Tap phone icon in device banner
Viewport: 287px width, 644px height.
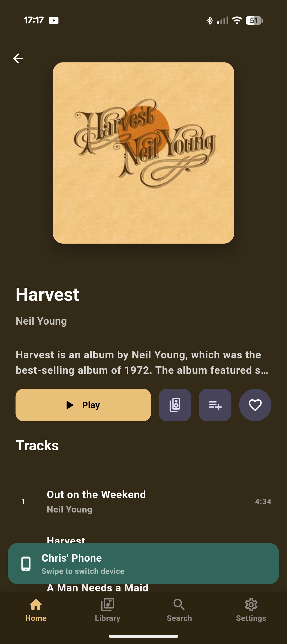point(26,563)
